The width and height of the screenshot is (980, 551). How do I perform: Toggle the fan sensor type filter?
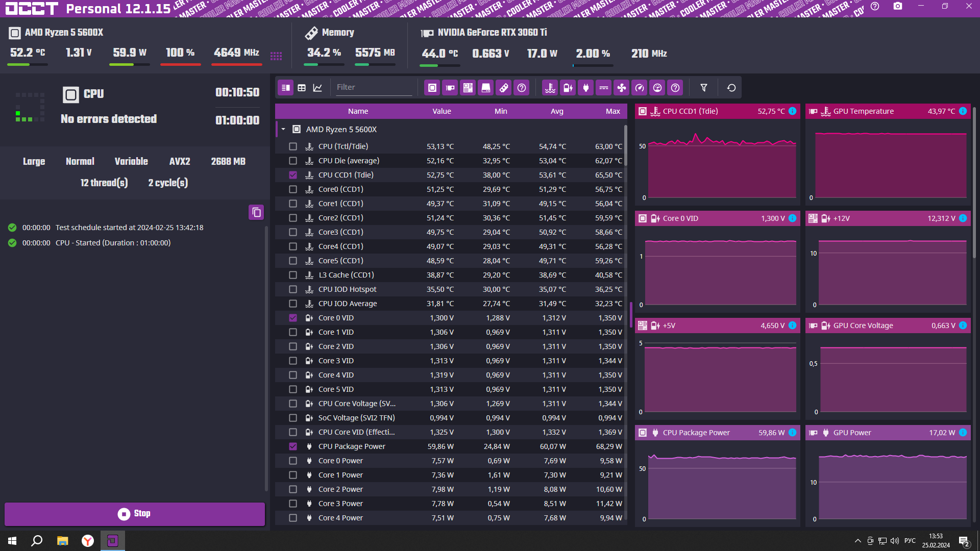[622, 88]
